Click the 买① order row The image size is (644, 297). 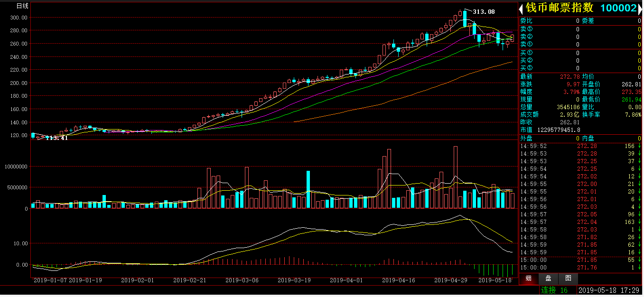pyautogui.click(x=580, y=53)
